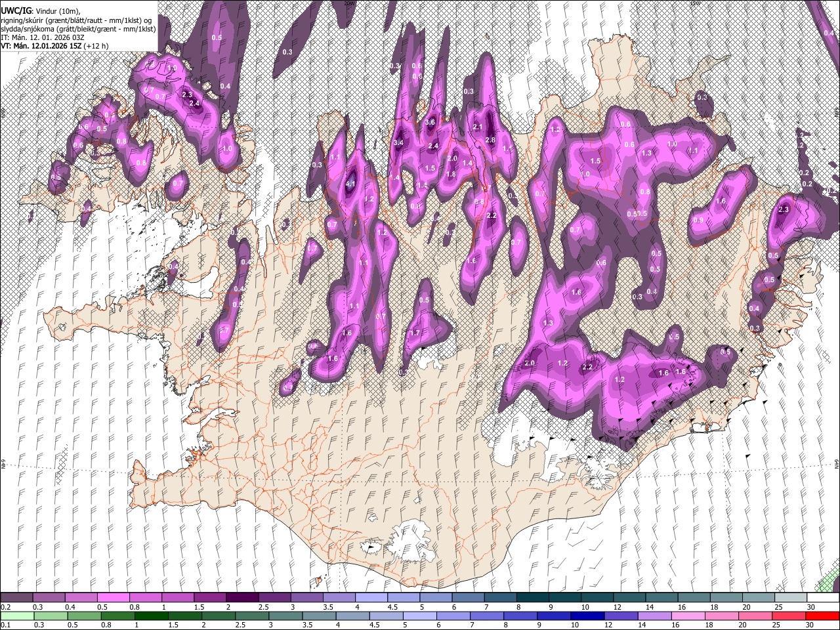The image size is (840, 630).
Task: Select the 2.5–3 swatch in the upper legend row
Action: pyautogui.click(x=274, y=598)
